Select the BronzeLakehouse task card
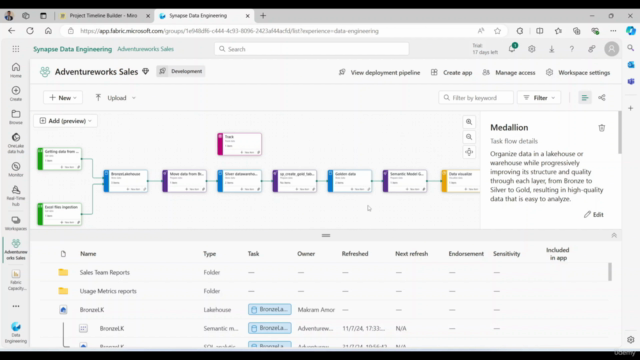Screen dimensions: 640x360 pyautogui.click(x=126, y=181)
